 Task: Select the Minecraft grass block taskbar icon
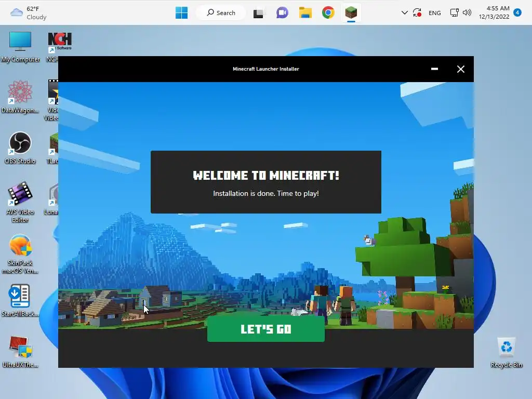point(351,13)
